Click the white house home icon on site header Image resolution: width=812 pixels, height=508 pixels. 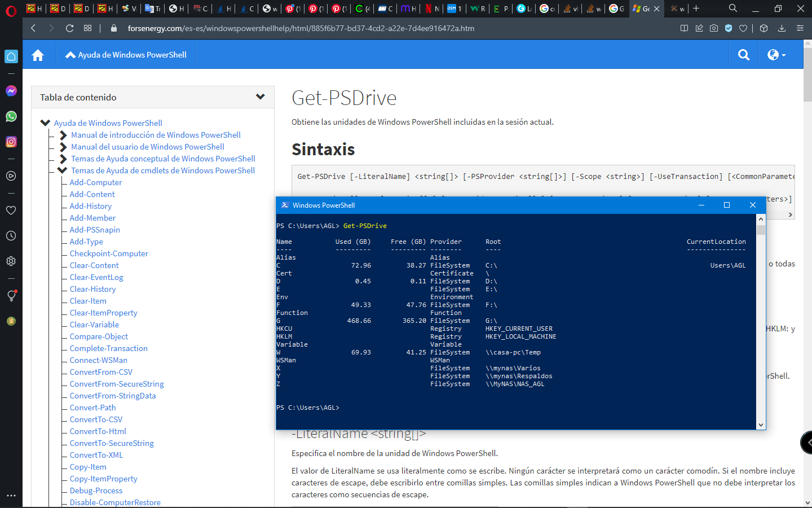(38, 55)
